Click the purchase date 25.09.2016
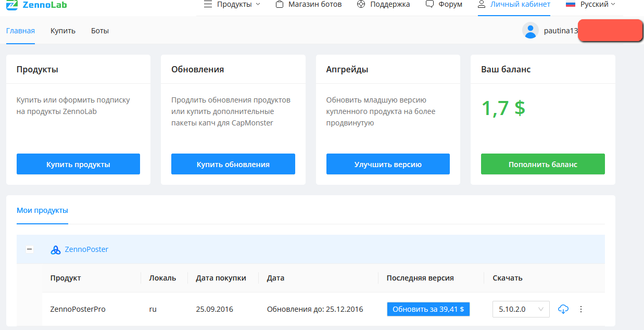 click(214, 309)
